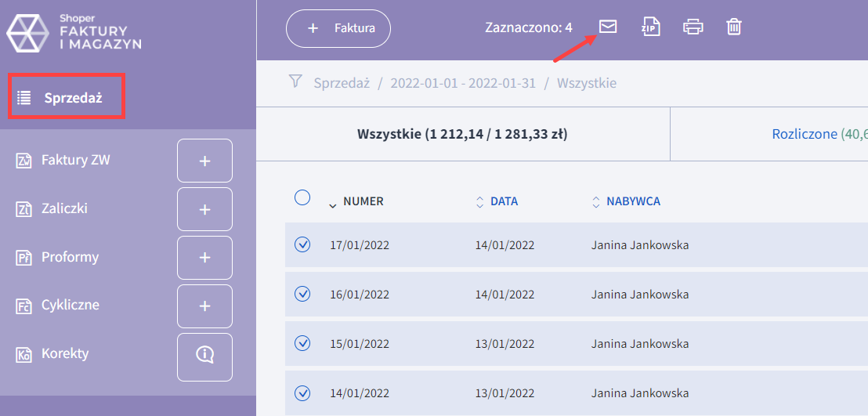This screenshot has height=416, width=868.
Task: Uncheck invoice 15/01/2022
Action: [302, 342]
